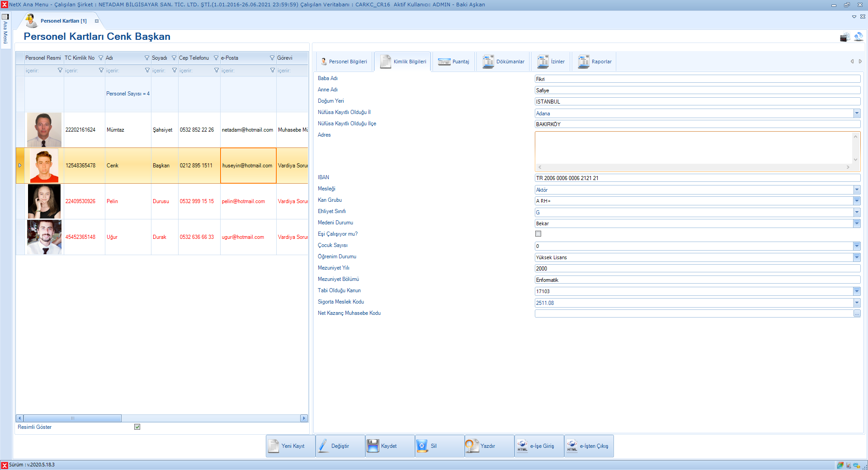868x470 pixels.
Task: Click the Kaydet button
Action: point(390,446)
